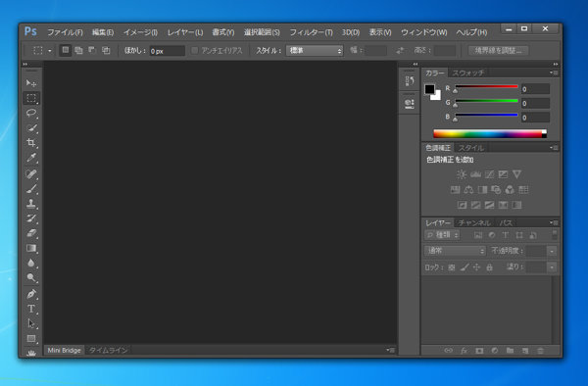Select the Eyedropper tool
This screenshot has width=588, height=386.
point(31,158)
